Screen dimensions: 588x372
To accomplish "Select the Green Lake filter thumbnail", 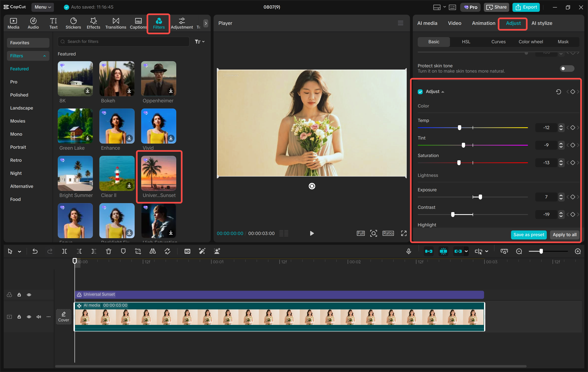I will [75, 126].
